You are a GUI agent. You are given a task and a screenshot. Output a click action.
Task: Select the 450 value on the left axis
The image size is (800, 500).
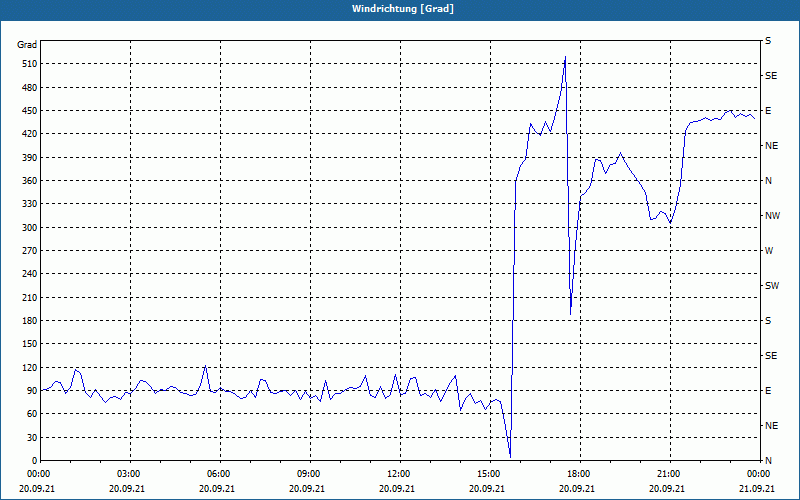pos(29,111)
